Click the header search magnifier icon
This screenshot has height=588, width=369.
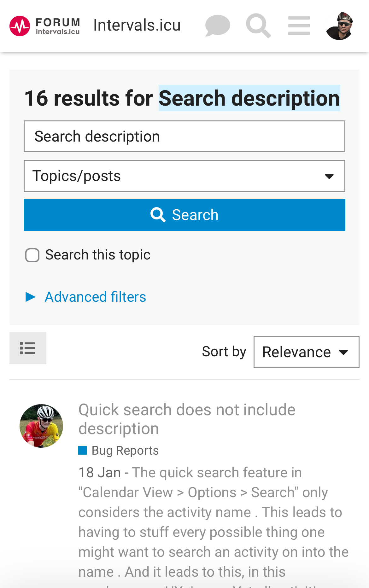[x=258, y=26]
